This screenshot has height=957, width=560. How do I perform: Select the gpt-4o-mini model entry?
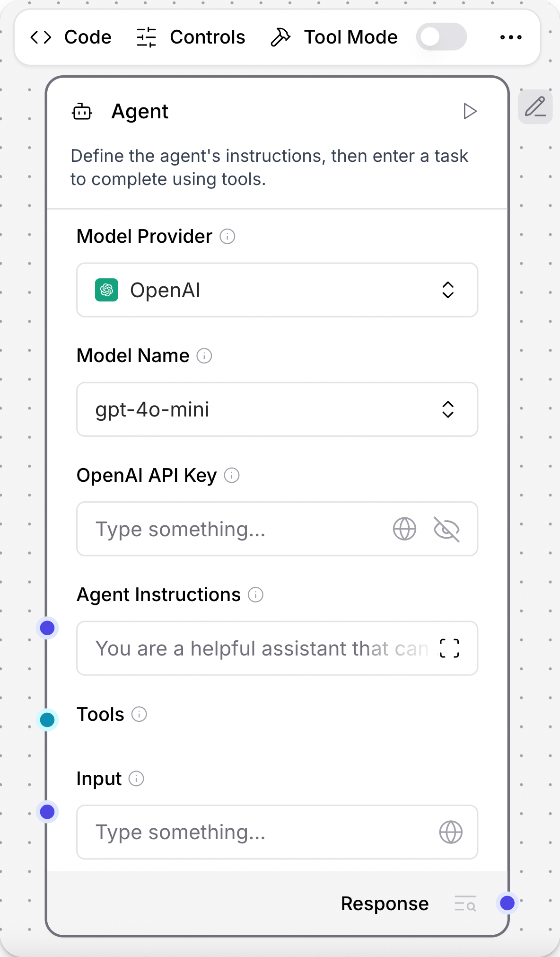[x=152, y=409]
